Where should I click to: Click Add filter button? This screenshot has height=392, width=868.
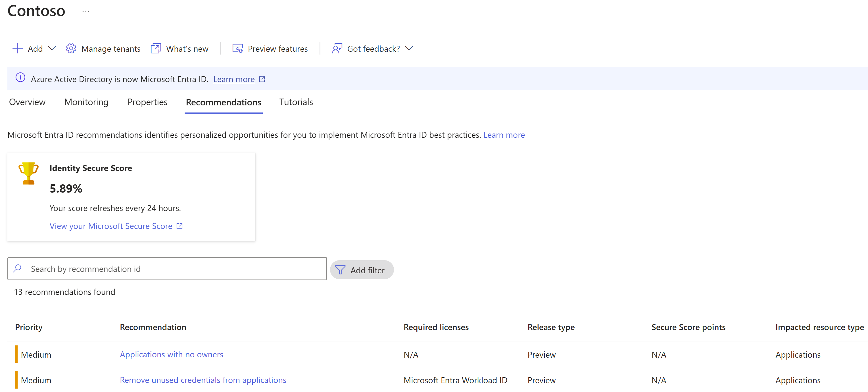(x=360, y=270)
